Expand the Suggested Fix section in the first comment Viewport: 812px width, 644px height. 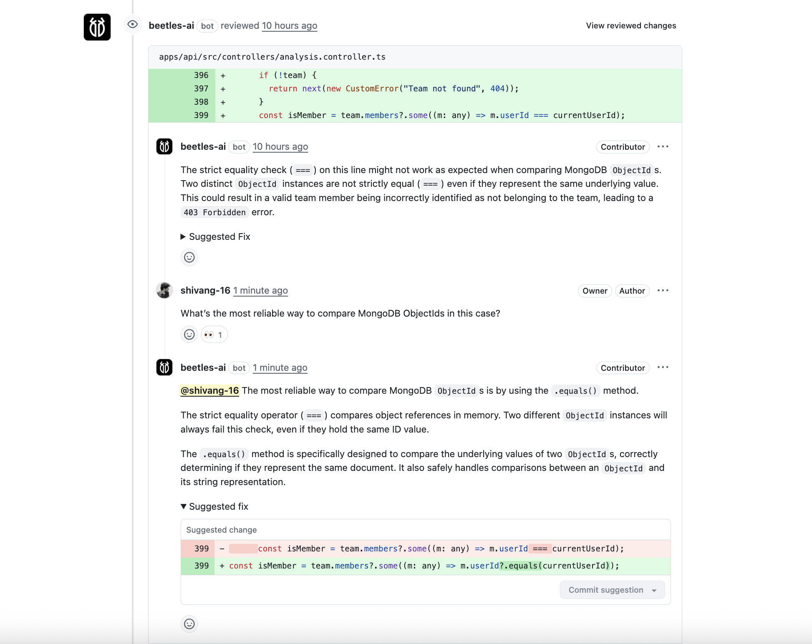pos(215,236)
